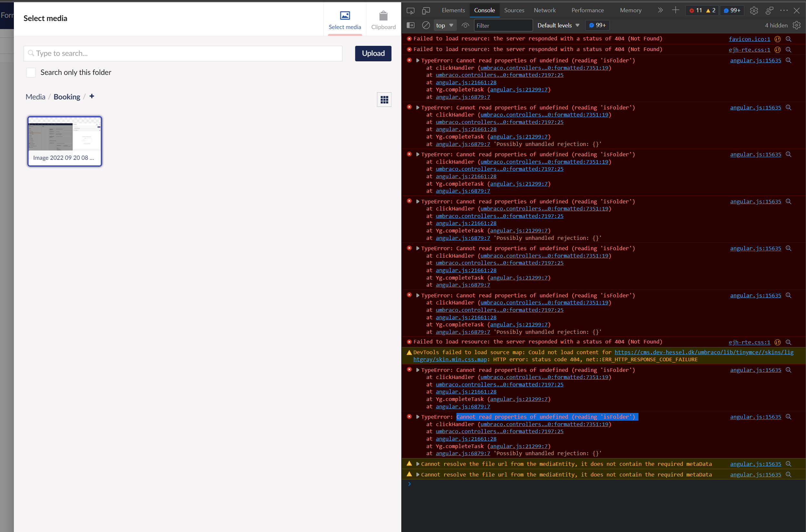Viewport: 806px width, 532px height.
Task: Enable Search only this folder
Action: [x=31, y=72]
